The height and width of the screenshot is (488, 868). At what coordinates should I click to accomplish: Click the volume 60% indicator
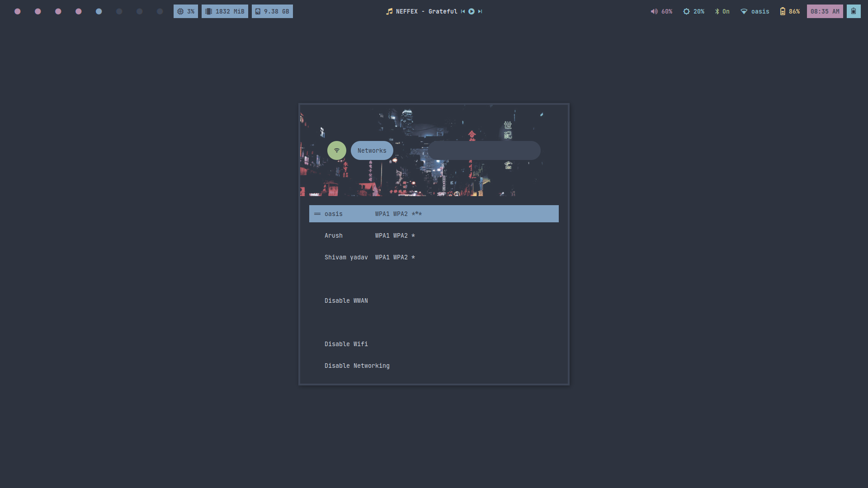point(661,11)
